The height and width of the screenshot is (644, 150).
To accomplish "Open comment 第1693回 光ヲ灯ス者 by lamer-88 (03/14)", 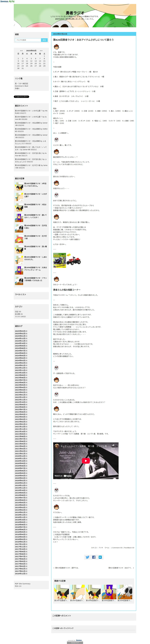I will pyautogui.click(x=31, y=166).
